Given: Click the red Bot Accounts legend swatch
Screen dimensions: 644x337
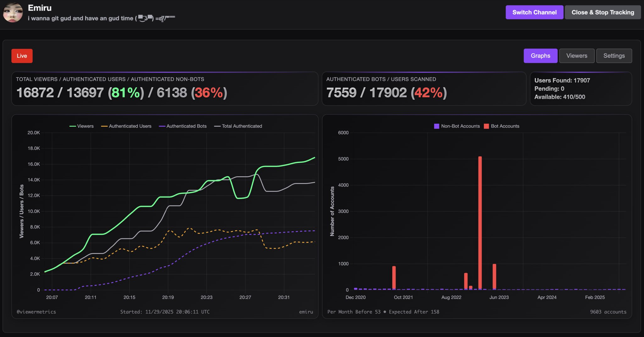Looking at the screenshot, I should [x=486, y=126].
